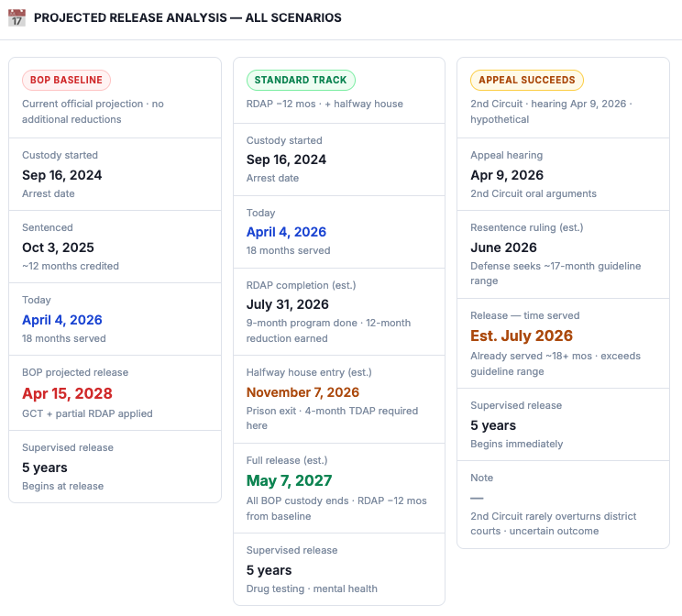Click 'Apr 15, 2028' projected release date
This screenshot has height=616, width=682.
[x=68, y=393]
